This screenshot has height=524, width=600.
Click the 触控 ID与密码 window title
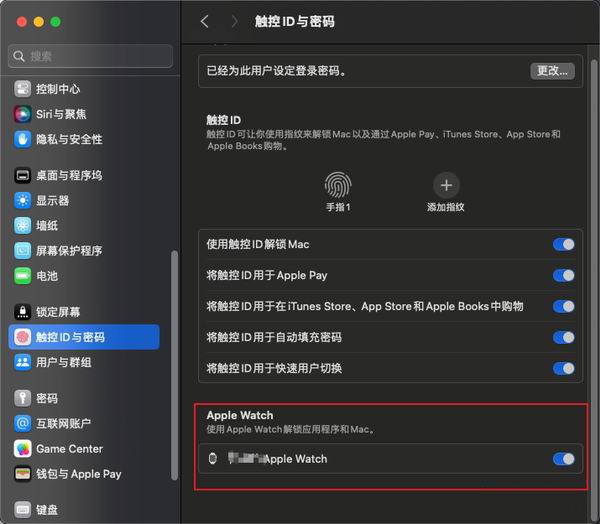point(295,21)
